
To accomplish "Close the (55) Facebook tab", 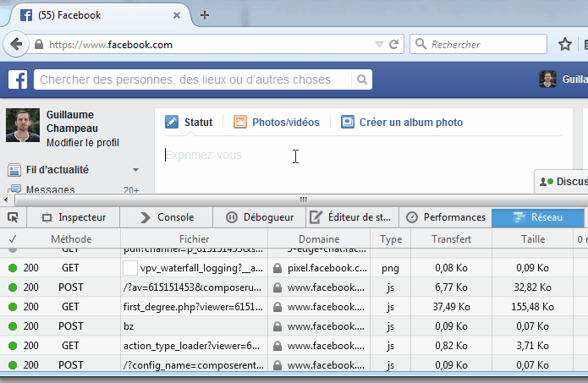I will pyautogui.click(x=177, y=15).
